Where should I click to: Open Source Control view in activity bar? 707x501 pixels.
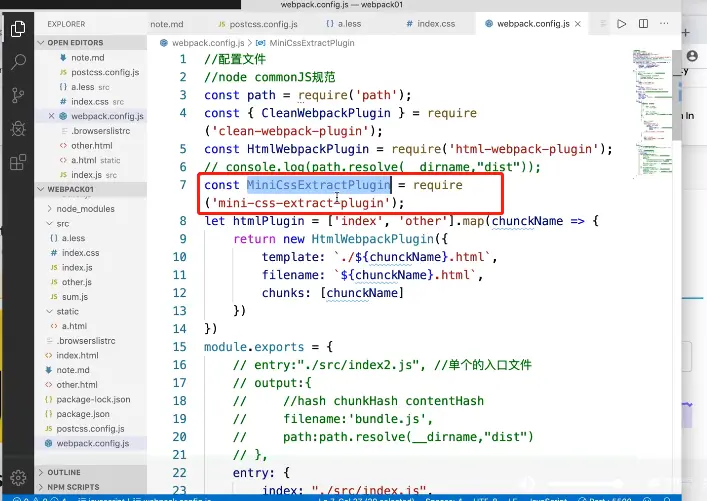pyautogui.click(x=18, y=95)
